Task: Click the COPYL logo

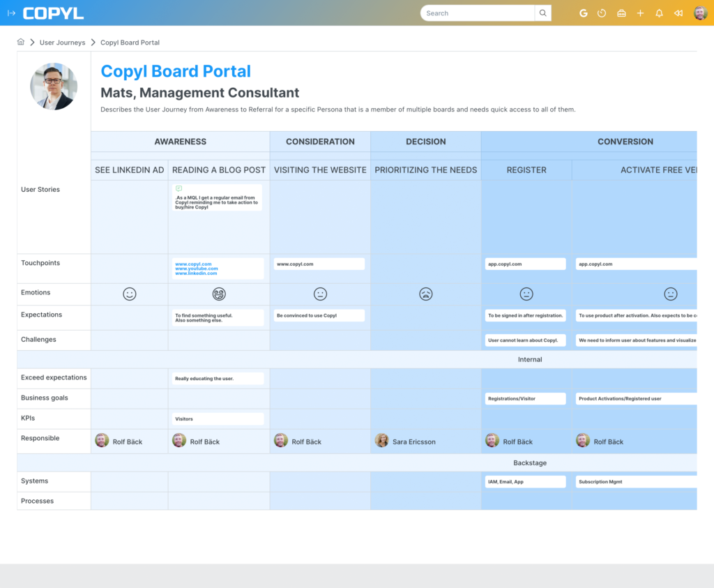Action: click(53, 13)
